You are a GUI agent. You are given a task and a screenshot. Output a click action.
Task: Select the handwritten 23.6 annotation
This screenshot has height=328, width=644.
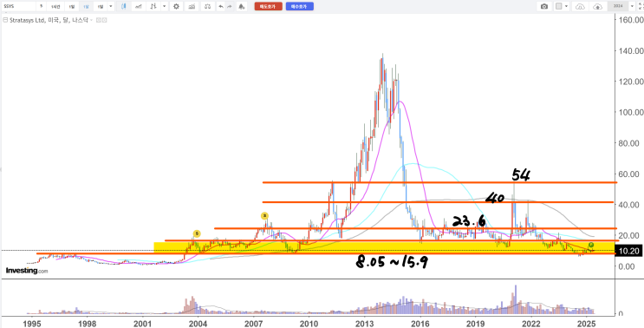470,221
